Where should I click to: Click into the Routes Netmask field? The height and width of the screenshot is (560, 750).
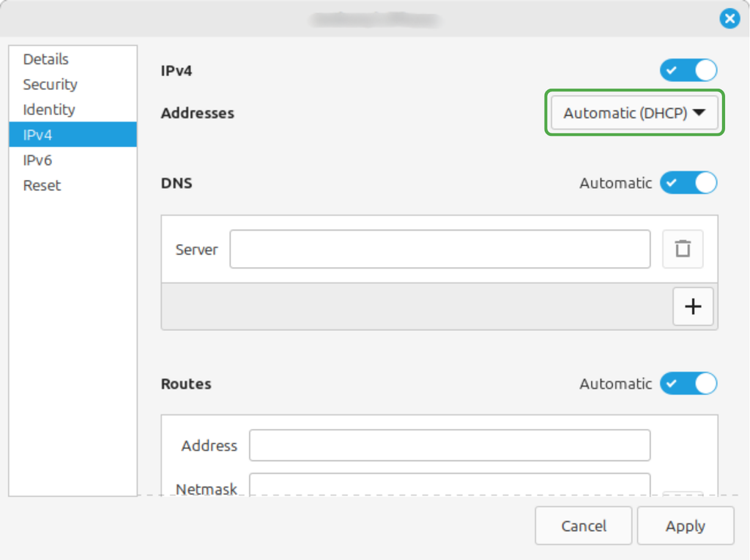coord(450,485)
